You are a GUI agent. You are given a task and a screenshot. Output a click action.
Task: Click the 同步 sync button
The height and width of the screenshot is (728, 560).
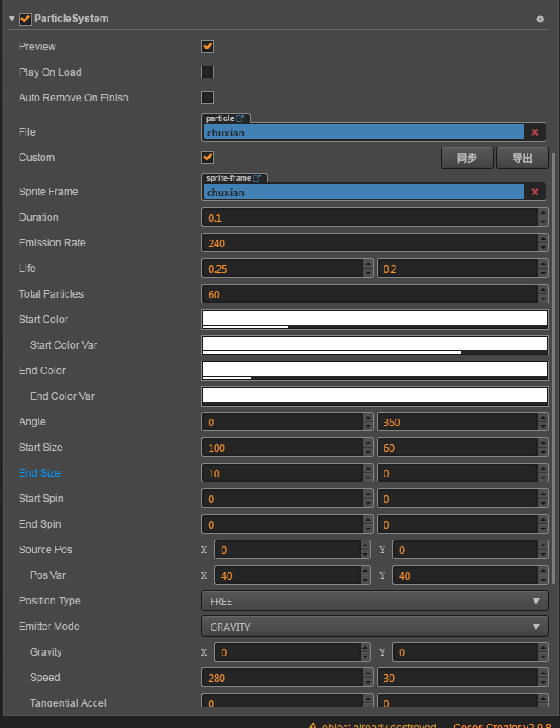pyautogui.click(x=466, y=158)
